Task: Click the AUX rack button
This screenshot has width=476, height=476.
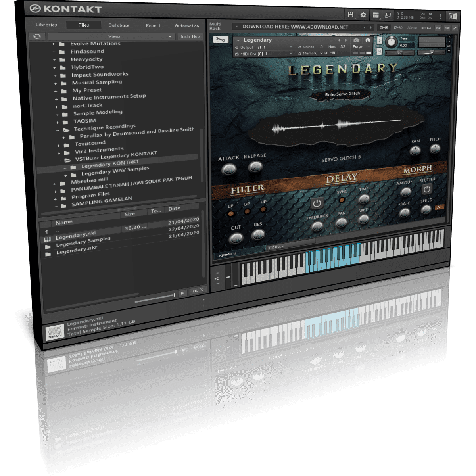Action: 447,28
